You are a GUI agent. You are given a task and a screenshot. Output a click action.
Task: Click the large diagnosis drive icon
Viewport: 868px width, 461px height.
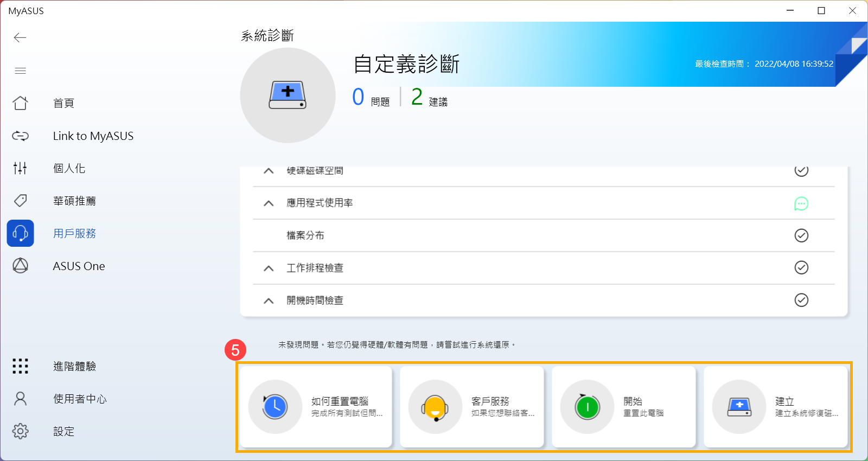click(x=288, y=95)
